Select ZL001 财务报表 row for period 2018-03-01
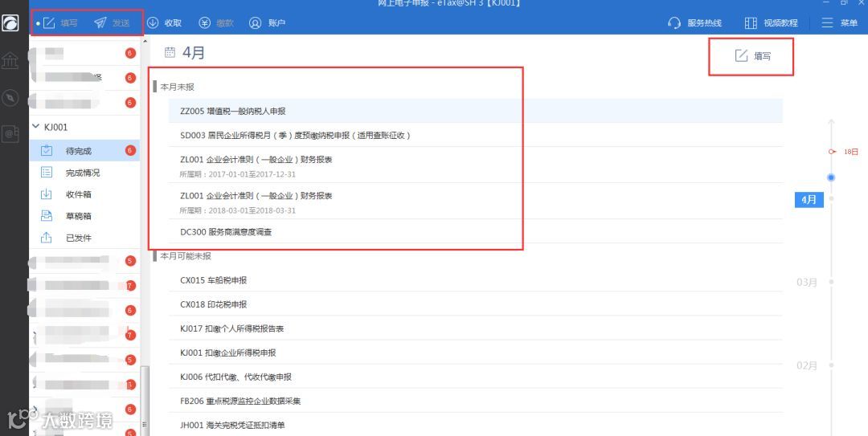 (x=476, y=202)
